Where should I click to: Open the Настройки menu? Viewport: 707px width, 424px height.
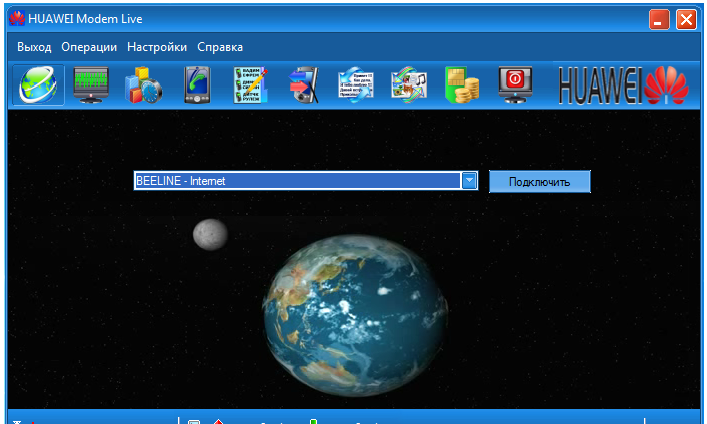pyautogui.click(x=157, y=47)
